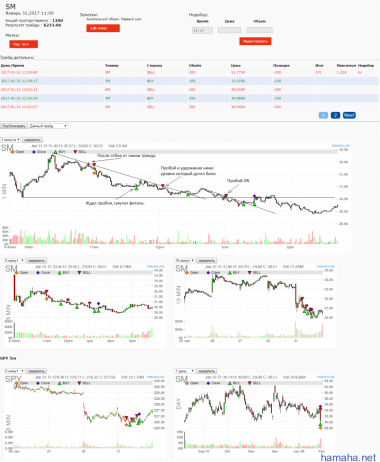Screen dimensions: 380x462
Task: Click the red edit tags button under Метки
Action: [x=23, y=44]
